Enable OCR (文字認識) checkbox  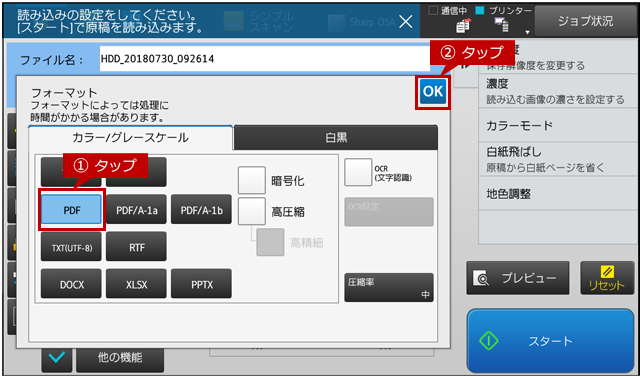pyautogui.click(x=358, y=172)
